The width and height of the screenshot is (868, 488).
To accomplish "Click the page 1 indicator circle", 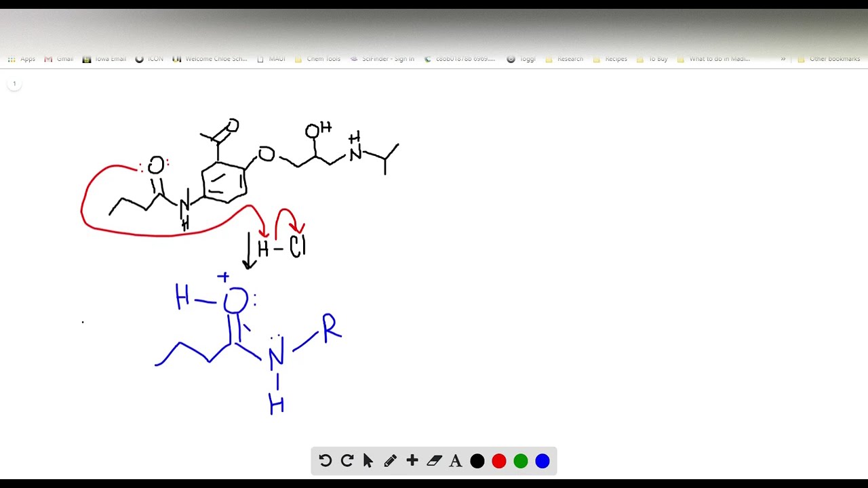I will click(14, 84).
